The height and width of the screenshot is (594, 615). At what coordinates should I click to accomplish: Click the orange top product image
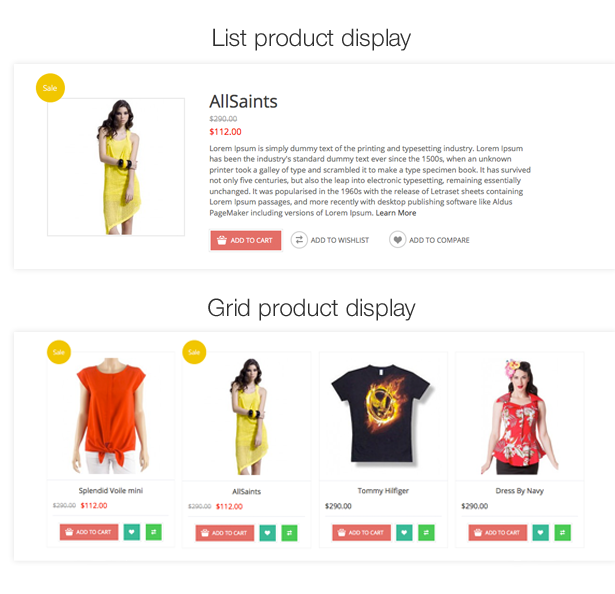(111, 415)
